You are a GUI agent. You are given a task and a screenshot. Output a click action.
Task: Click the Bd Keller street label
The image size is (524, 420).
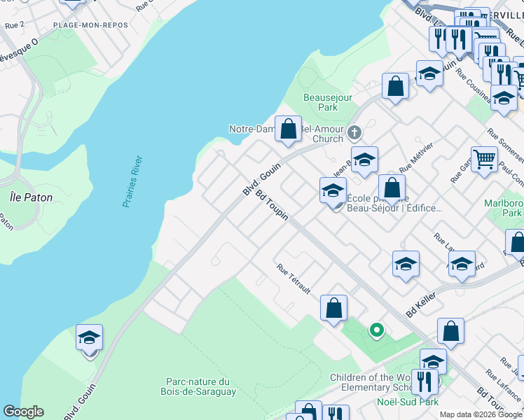pos(421,304)
